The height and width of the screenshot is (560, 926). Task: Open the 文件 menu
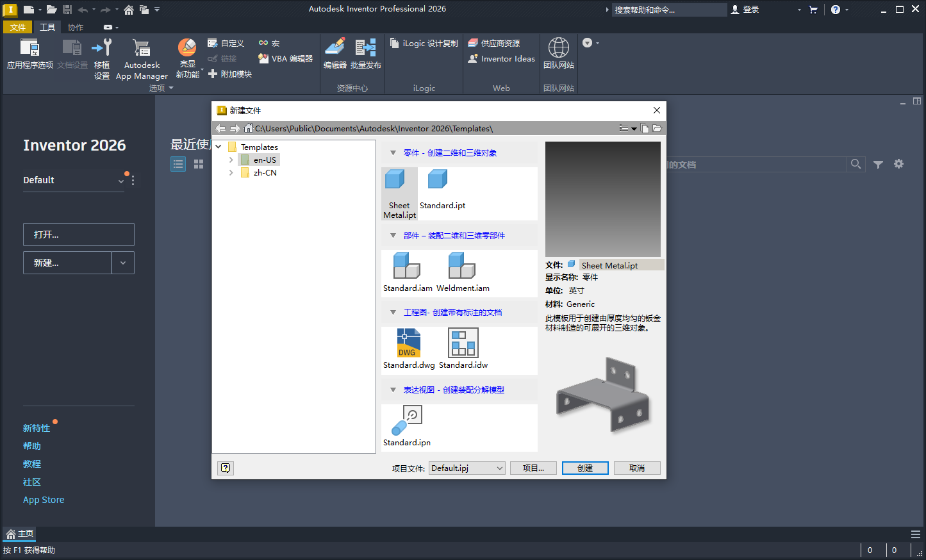(17, 27)
